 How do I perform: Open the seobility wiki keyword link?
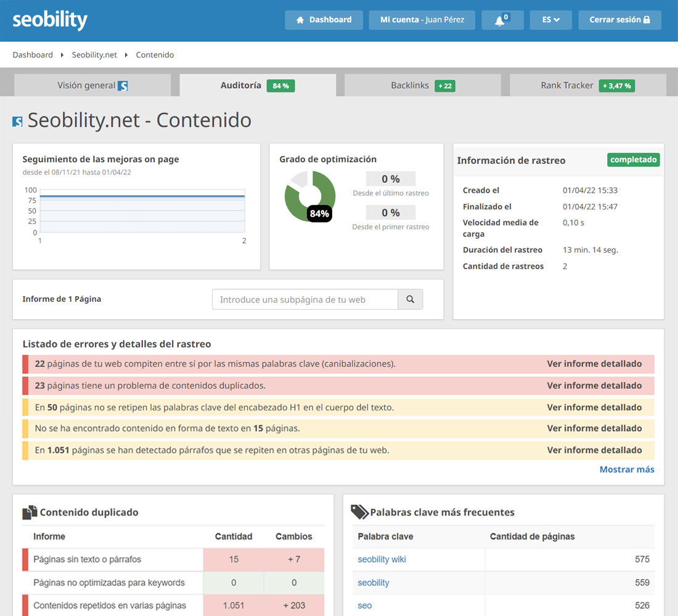382,559
